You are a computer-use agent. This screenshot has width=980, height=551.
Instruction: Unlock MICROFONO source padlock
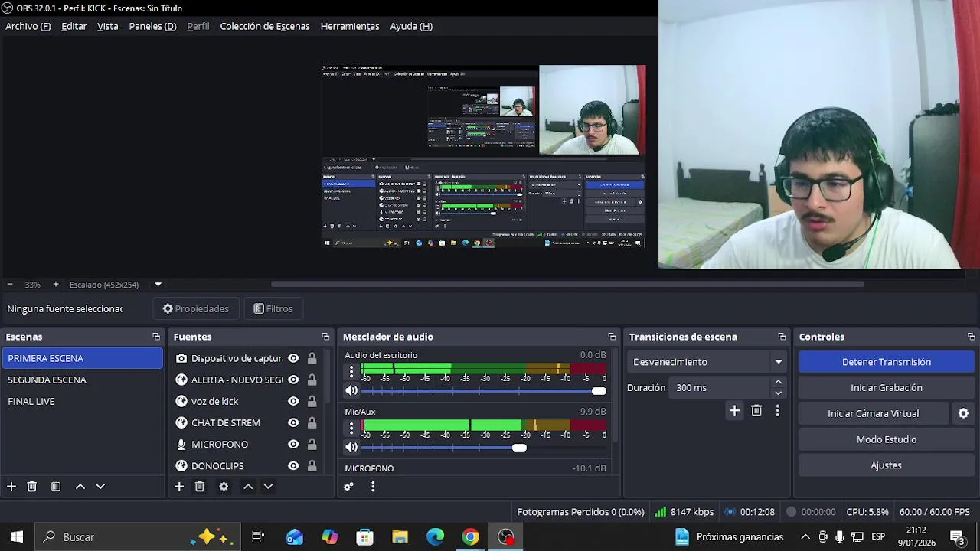pyautogui.click(x=312, y=444)
